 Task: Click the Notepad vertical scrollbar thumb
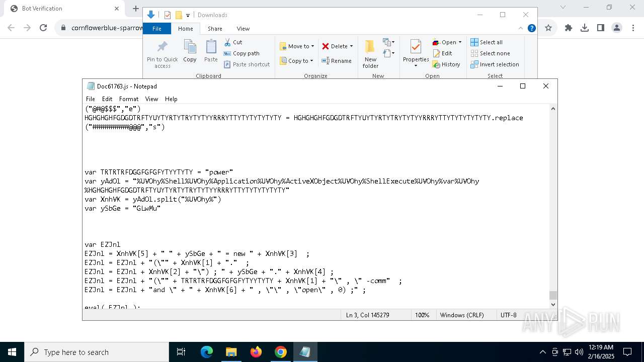pos(553,295)
